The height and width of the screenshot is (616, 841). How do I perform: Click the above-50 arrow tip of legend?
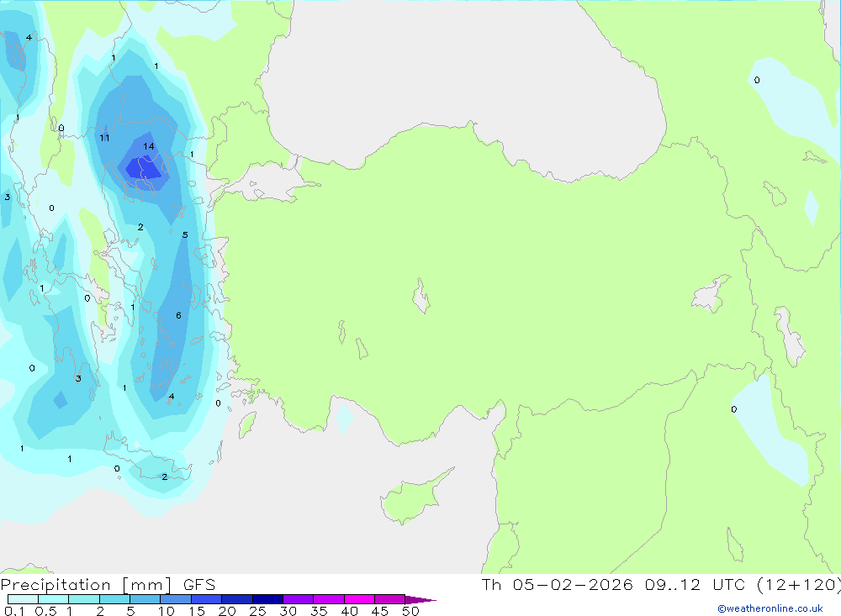[421, 600]
